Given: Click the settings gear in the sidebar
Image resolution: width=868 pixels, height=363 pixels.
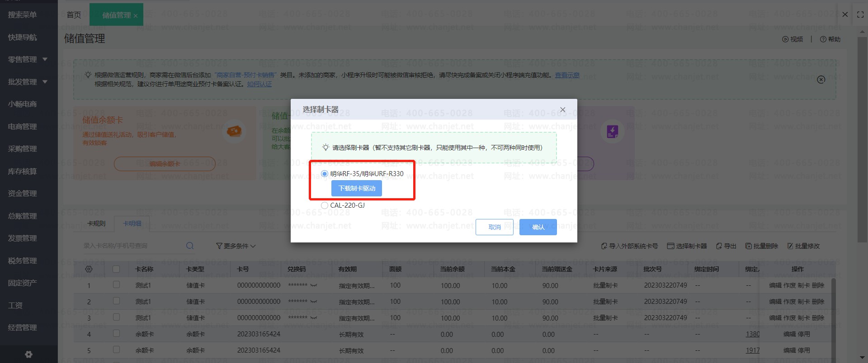Looking at the screenshot, I should coord(28,354).
